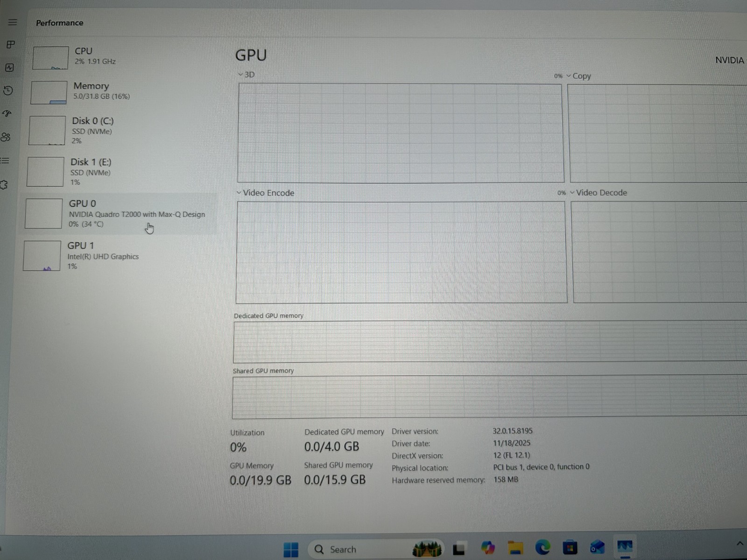Open the Video Decode engine dropdown
This screenshot has width=747, height=560.
[598, 193]
